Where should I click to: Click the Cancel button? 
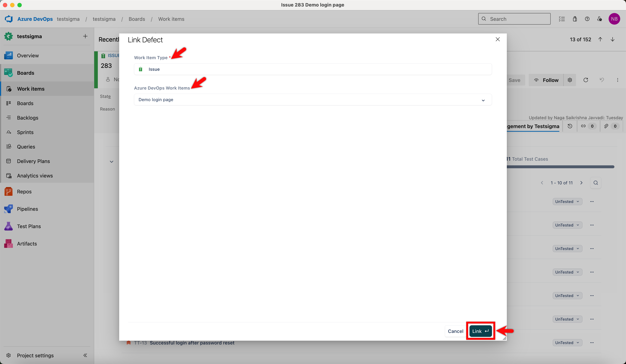point(455,331)
